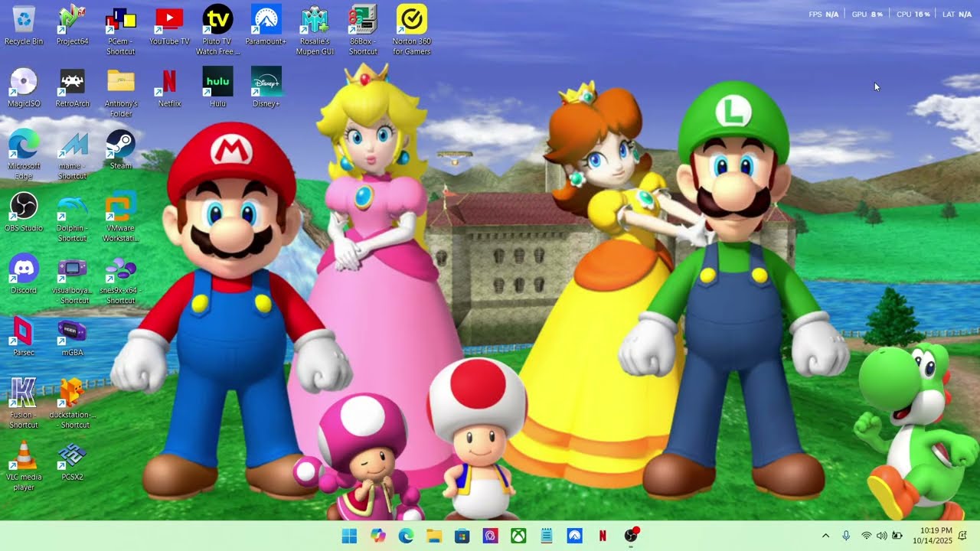Select the Parsec desktop icon
Screen dimensions: 980x551
(x=24, y=336)
